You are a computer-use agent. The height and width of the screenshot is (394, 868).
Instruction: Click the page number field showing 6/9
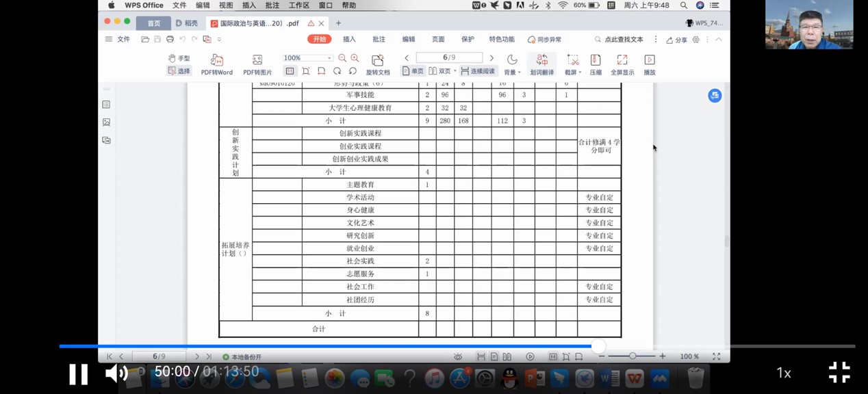[449, 57]
